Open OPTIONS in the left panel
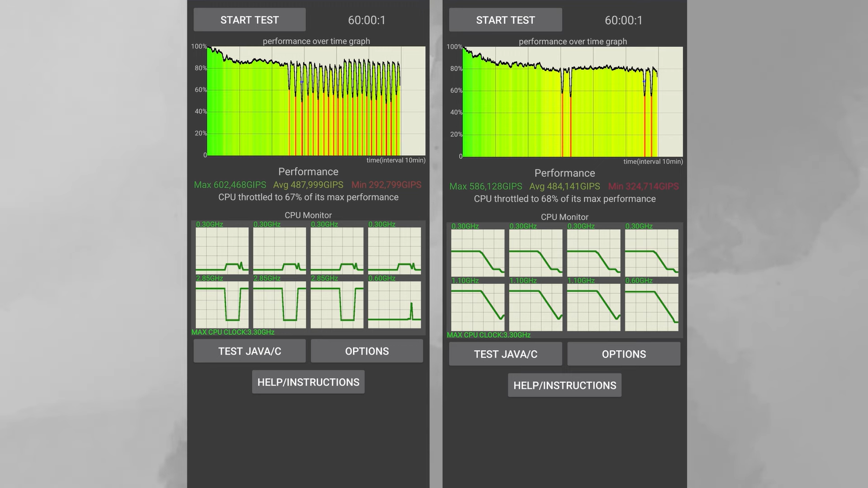Image resolution: width=868 pixels, height=488 pixels. 367,351
